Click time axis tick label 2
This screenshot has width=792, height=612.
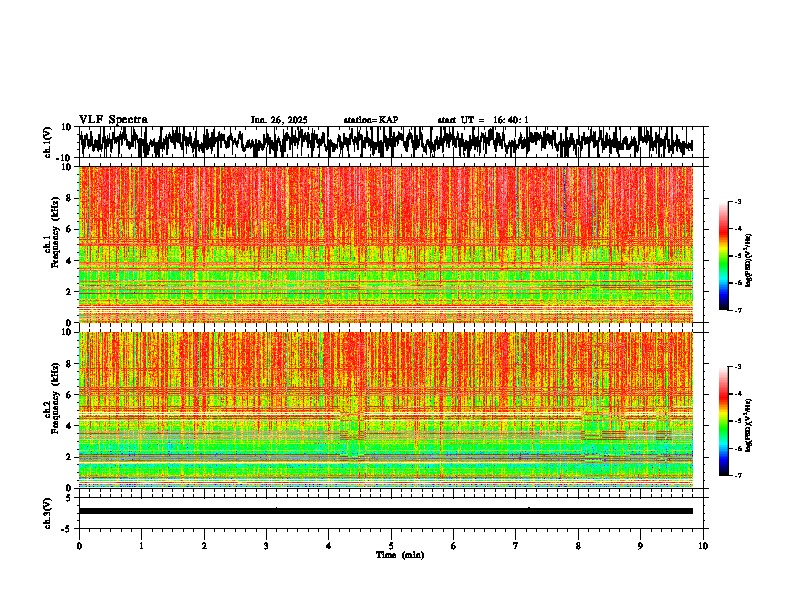[x=204, y=546]
